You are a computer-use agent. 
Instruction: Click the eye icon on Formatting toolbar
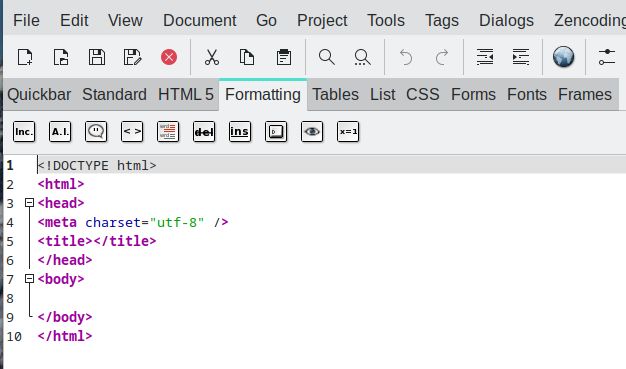coord(312,132)
